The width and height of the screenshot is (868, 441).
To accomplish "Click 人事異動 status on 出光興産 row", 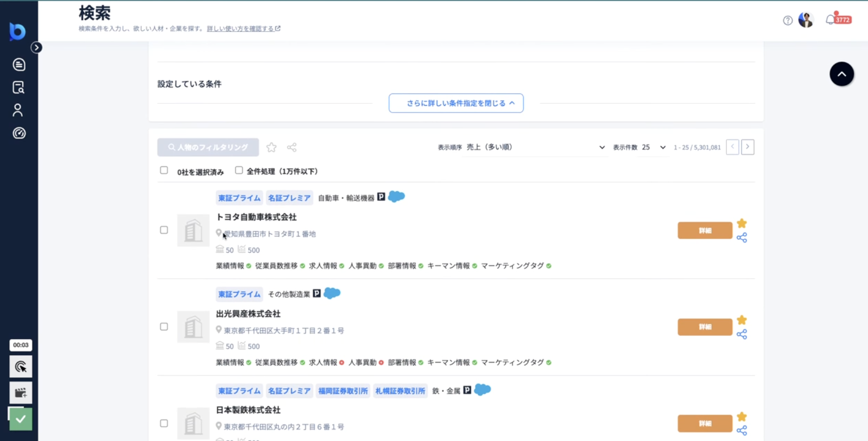I will coord(366,363).
